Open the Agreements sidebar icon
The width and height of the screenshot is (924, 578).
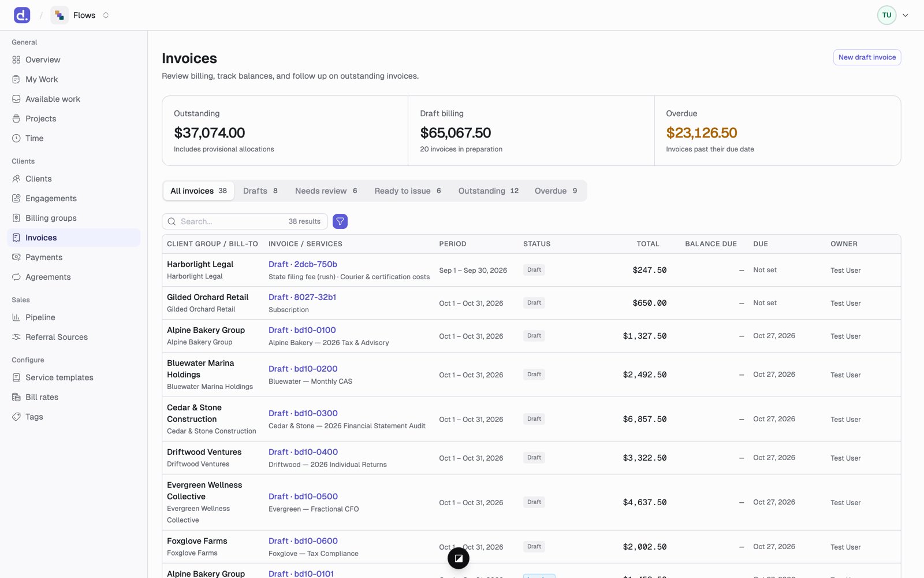16,277
